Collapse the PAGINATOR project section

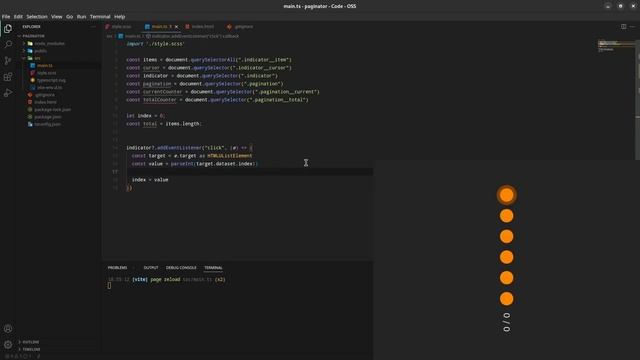point(19,36)
